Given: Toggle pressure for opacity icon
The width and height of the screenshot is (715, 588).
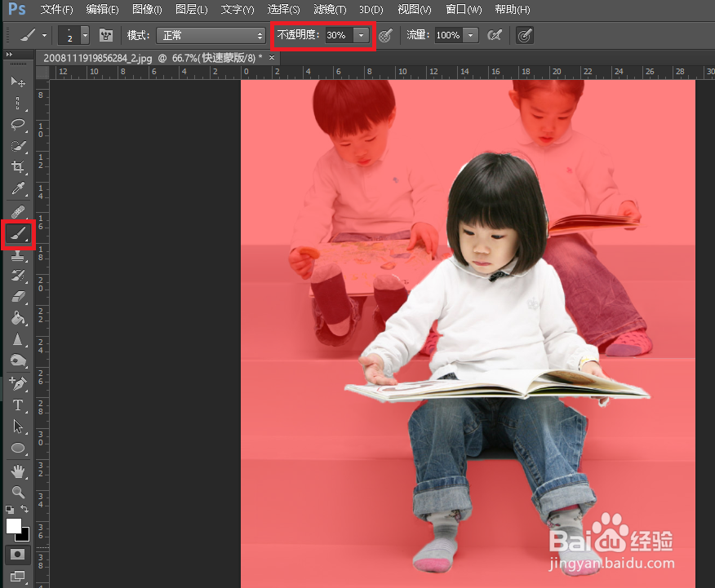Looking at the screenshot, I should 385,35.
